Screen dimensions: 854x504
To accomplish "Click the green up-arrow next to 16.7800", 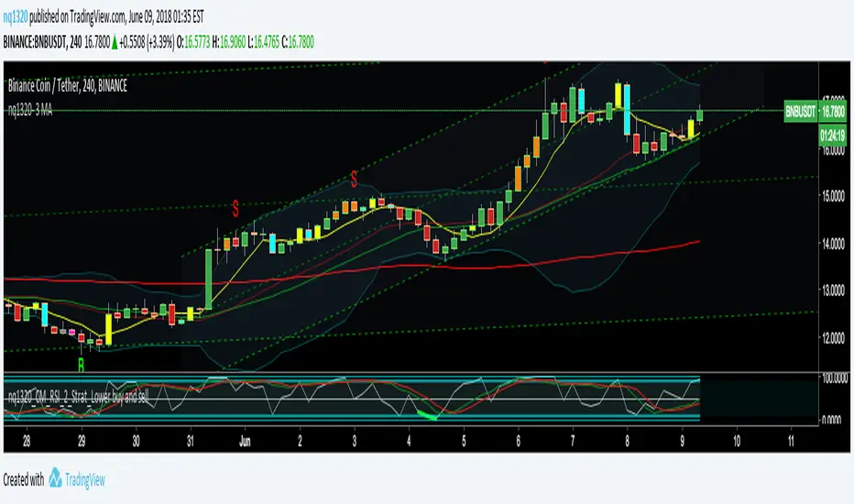I will click(115, 43).
